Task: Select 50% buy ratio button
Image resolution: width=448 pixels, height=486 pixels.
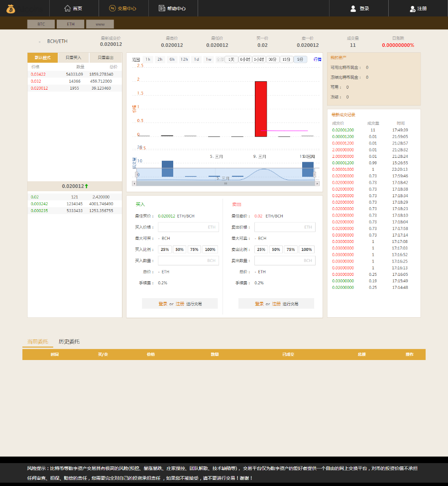Action: click(x=179, y=249)
